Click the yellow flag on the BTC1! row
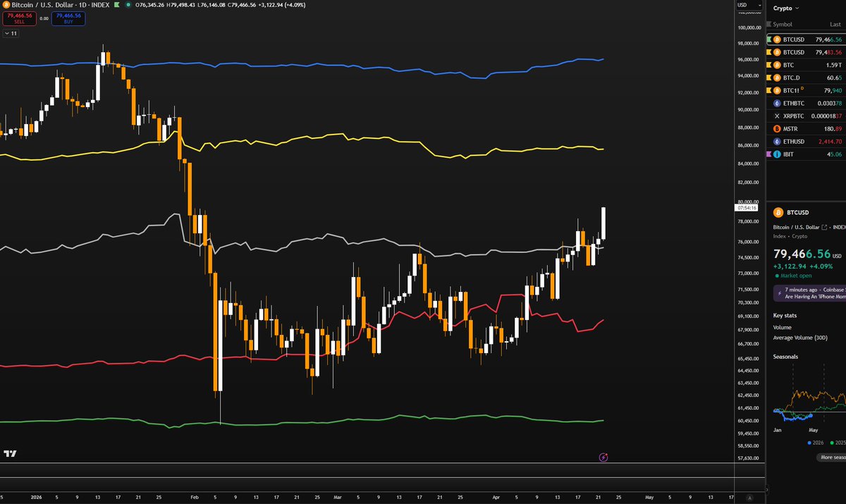846x504 pixels. pyautogui.click(x=768, y=90)
